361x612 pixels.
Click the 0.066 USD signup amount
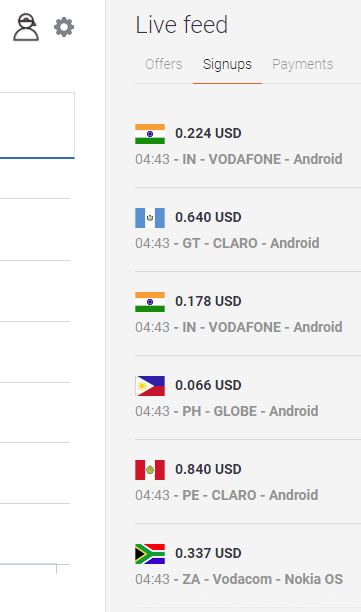[208, 385]
